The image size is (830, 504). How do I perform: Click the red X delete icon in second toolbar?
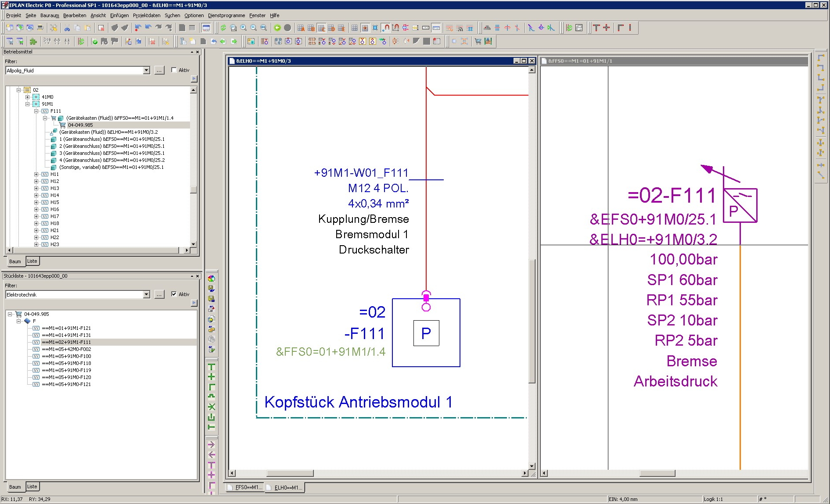152,41
